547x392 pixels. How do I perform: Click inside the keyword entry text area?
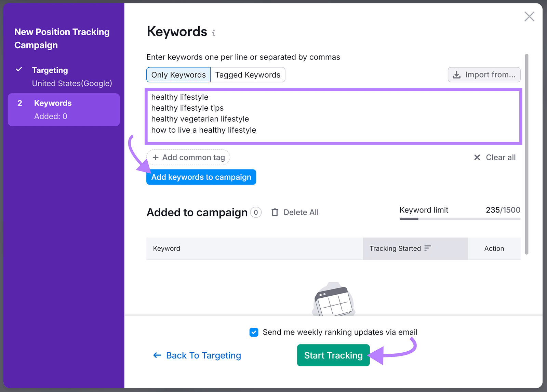(333, 116)
